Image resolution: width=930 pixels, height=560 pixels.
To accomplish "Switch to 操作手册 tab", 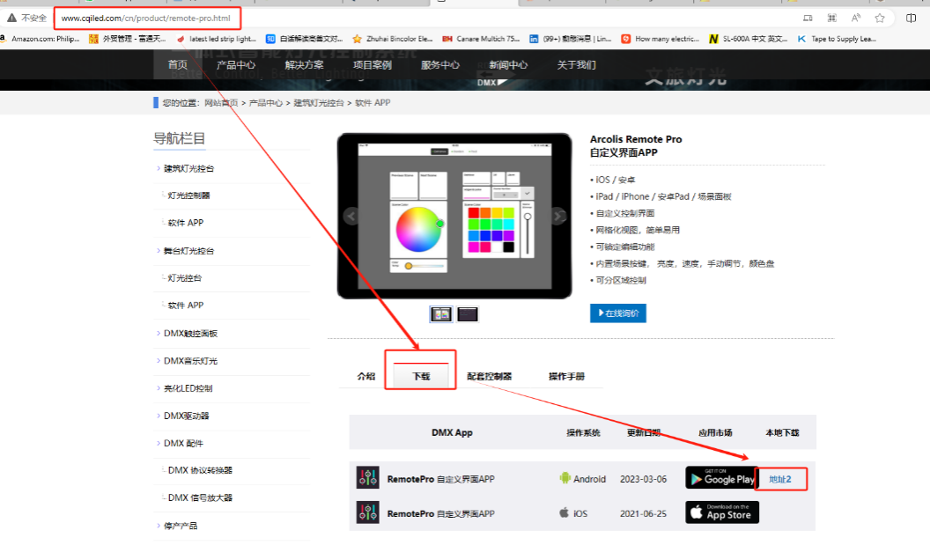I will [566, 376].
